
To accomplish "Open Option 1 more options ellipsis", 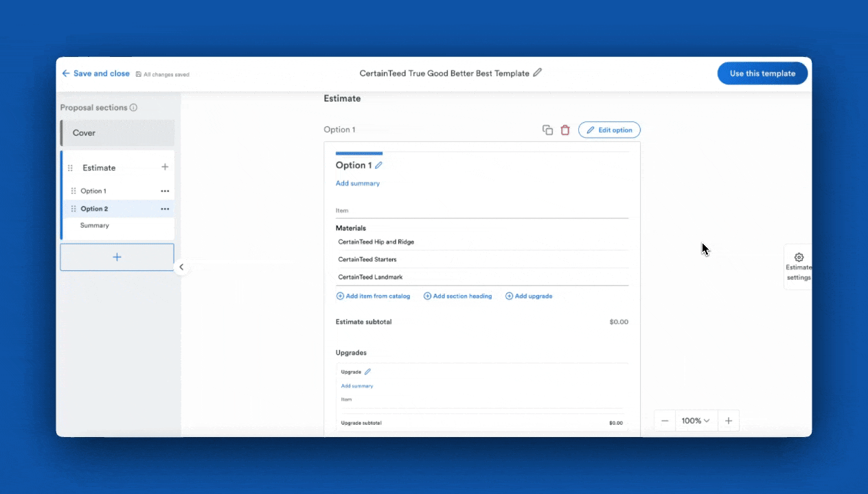I will pyautogui.click(x=165, y=191).
